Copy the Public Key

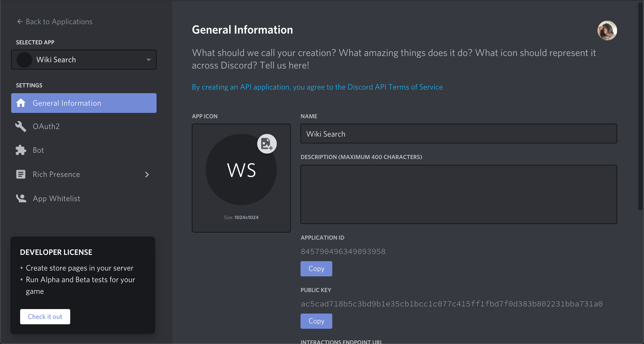pyautogui.click(x=316, y=321)
